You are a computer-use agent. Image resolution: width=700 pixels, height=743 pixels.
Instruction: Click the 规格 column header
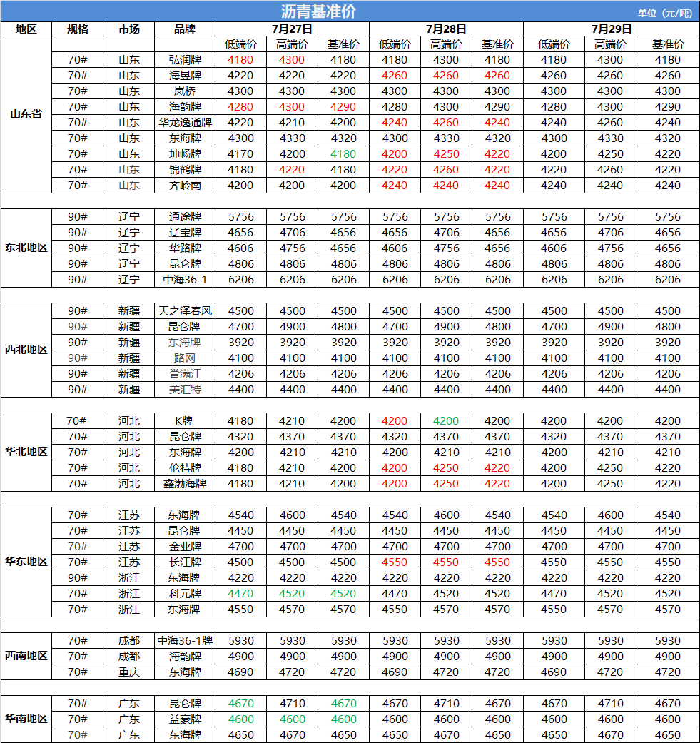tap(78, 29)
